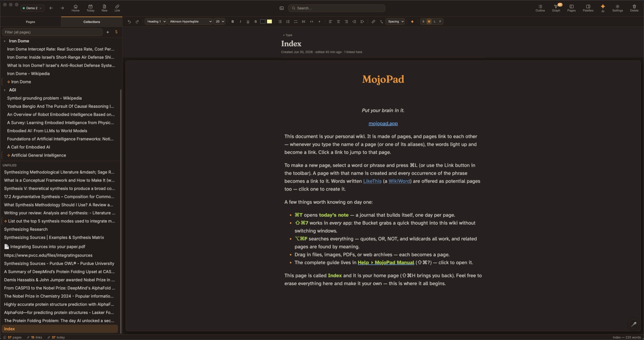644x340 pixels.
Task: Insert a code block
Action: coord(311,22)
